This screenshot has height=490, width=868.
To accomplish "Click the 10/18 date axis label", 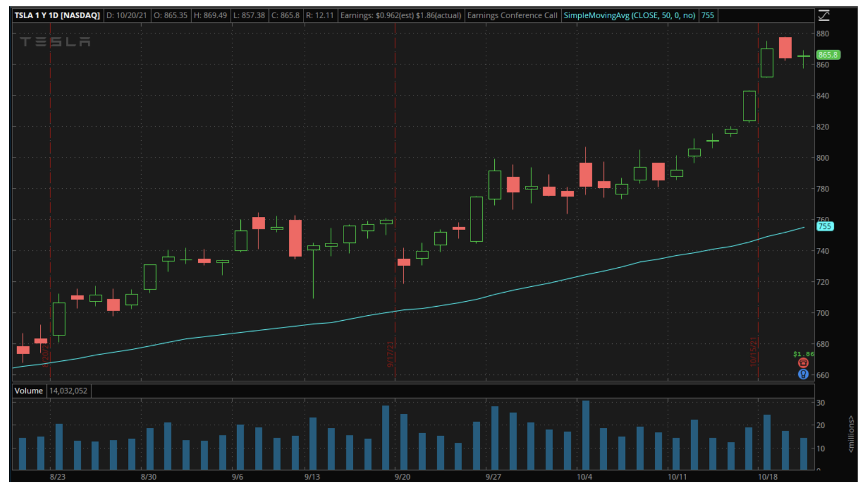I will [x=768, y=477].
